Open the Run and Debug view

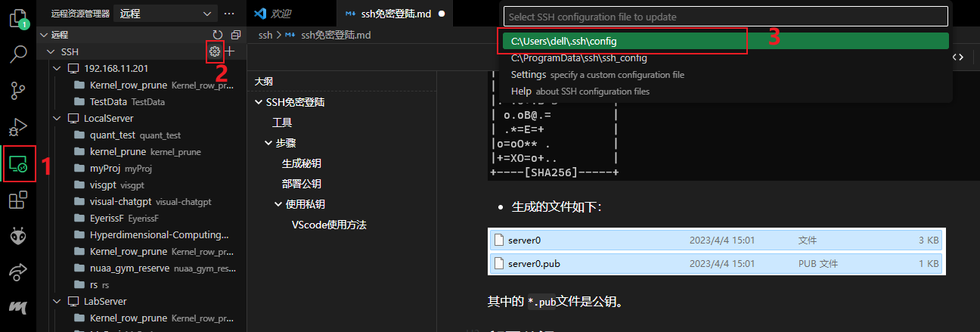pyautogui.click(x=18, y=127)
